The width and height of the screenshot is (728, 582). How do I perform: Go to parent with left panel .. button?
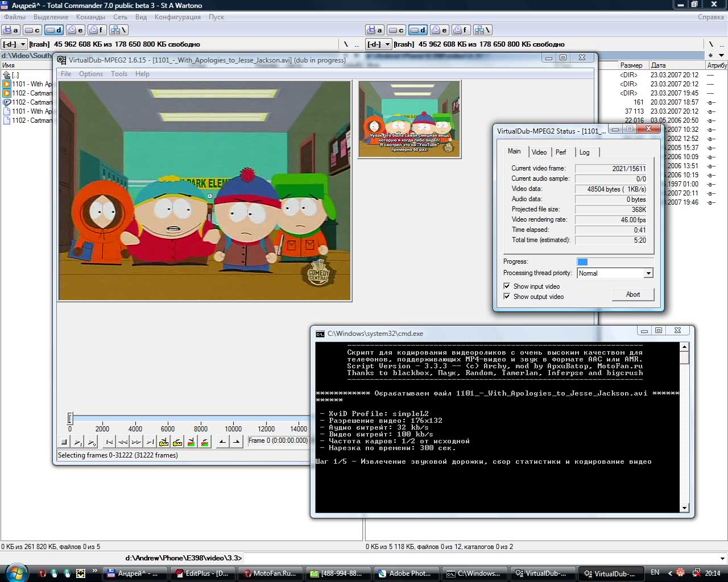pyautogui.click(x=357, y=44)
